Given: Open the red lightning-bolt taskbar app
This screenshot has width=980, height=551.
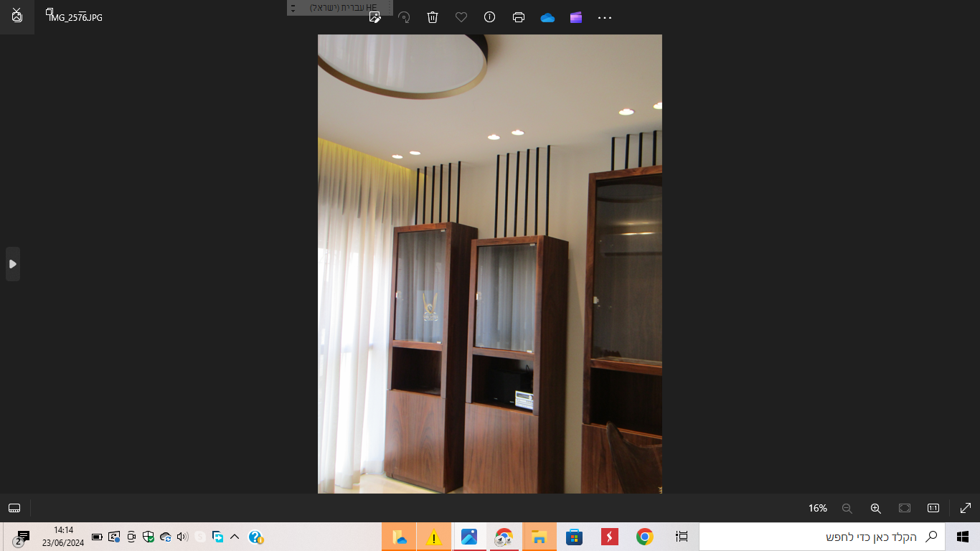Looking at the screenshot, I should 610,537.
